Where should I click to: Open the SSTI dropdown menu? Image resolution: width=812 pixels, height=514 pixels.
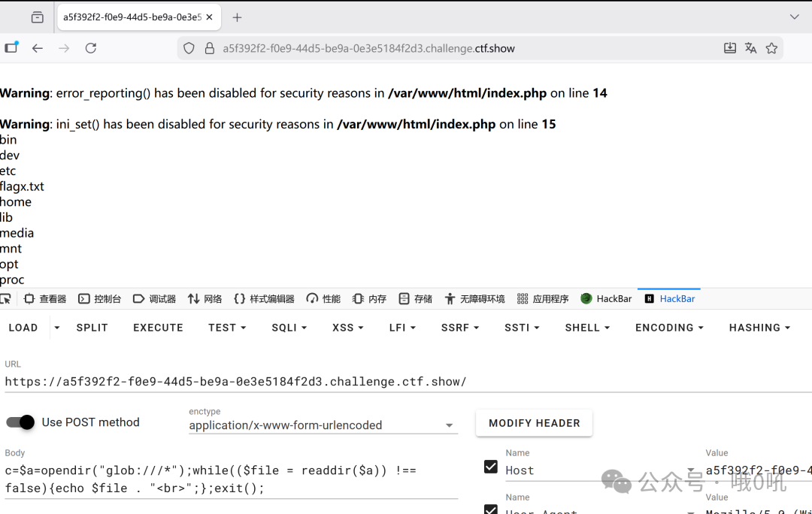pos(522,328)
